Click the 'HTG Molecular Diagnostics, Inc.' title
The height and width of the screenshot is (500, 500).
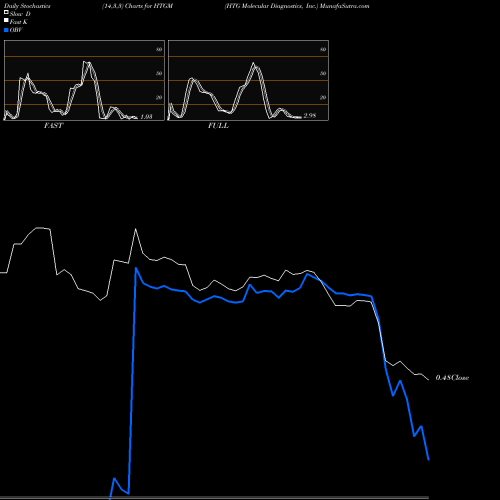[271, 6]
